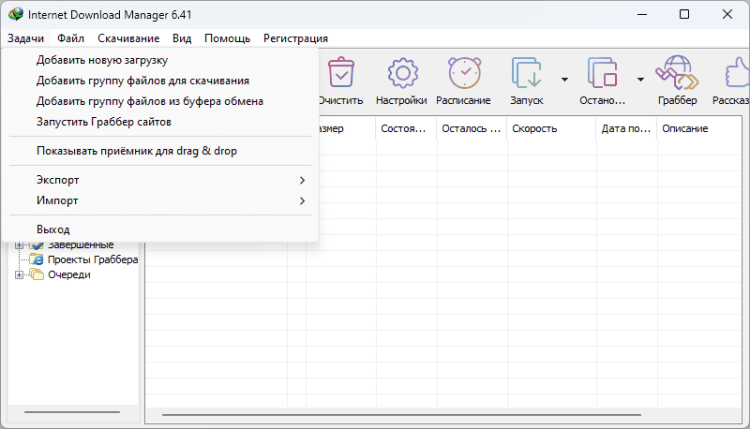Click the Очистить trash icon in toolbar
The image size is (750, 429).
click(x=341, y=73)
